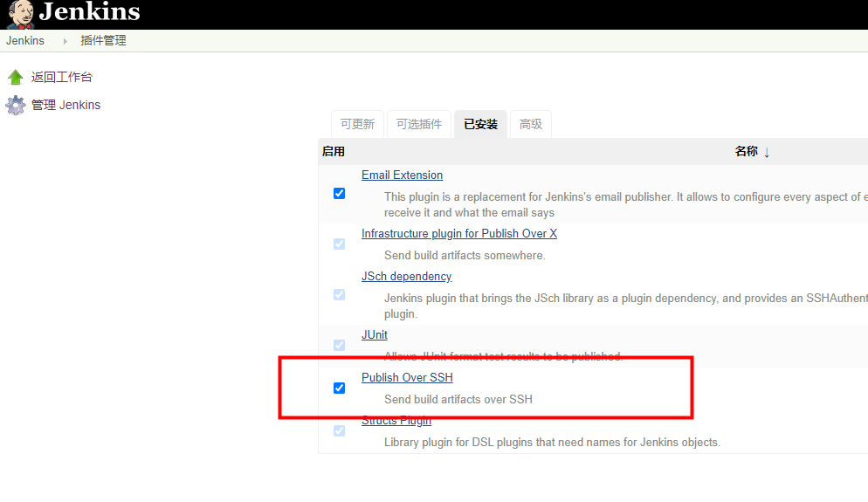Click the gear icon beside 管理 Jenkins
Viewport: 868px width, 502px height.
click(x=16, y=105)
